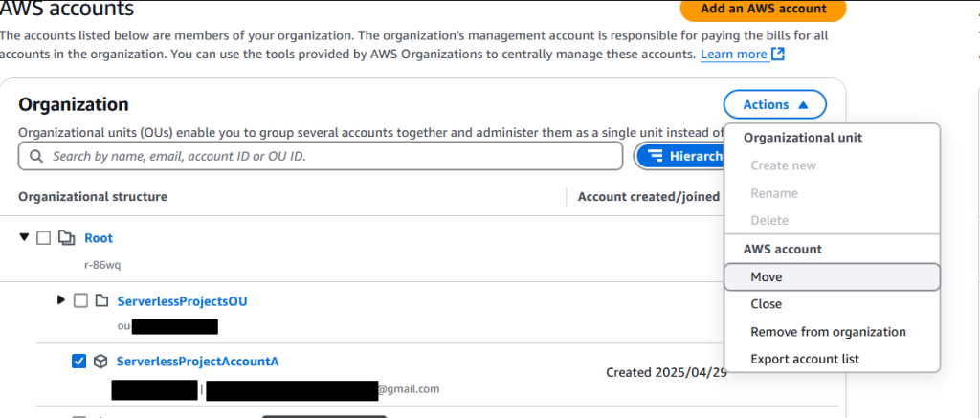Open the ServerlessProjectAccountA account link
This screenshot has height=418, width=980.
click(197, 362)
